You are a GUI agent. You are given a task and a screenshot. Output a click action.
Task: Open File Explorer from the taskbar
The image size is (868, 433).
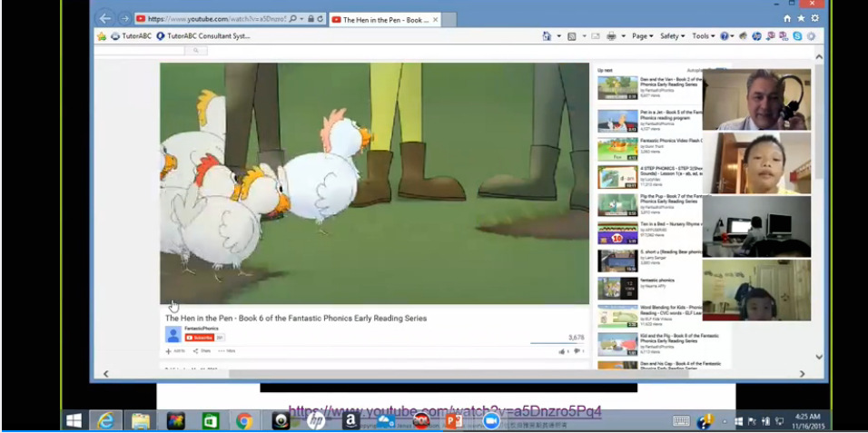tap(141, 421)
